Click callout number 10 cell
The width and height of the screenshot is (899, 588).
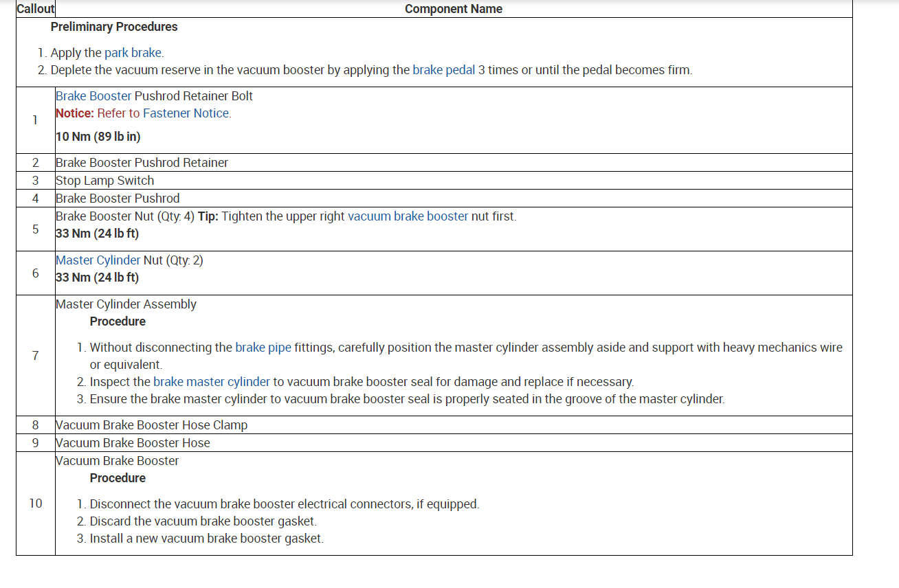pyautogui.click(x=36, y=504)
